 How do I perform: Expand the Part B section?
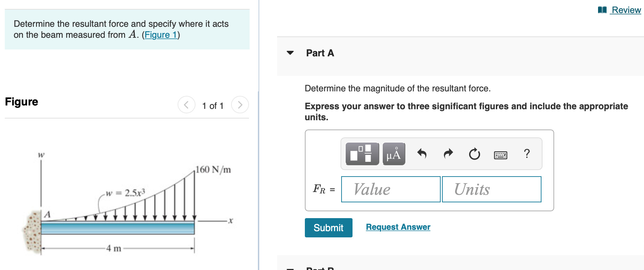(290, 269)
